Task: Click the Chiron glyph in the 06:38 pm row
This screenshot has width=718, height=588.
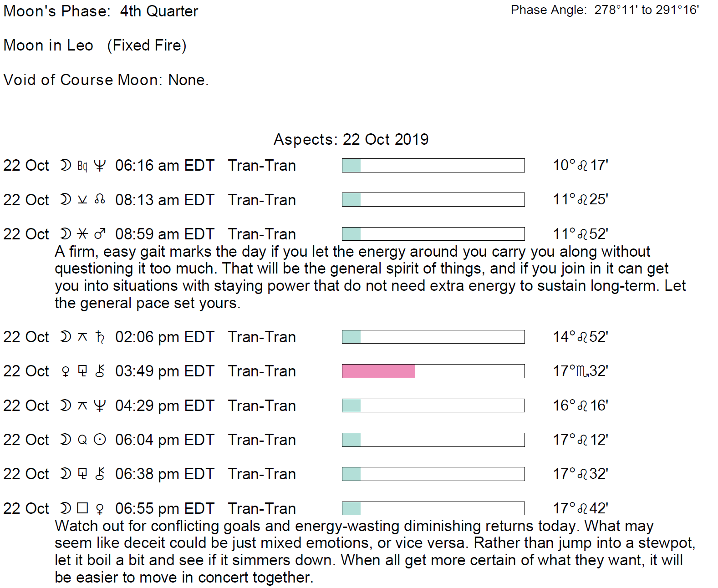Action: pyautogui.click(x=100, y=474)
